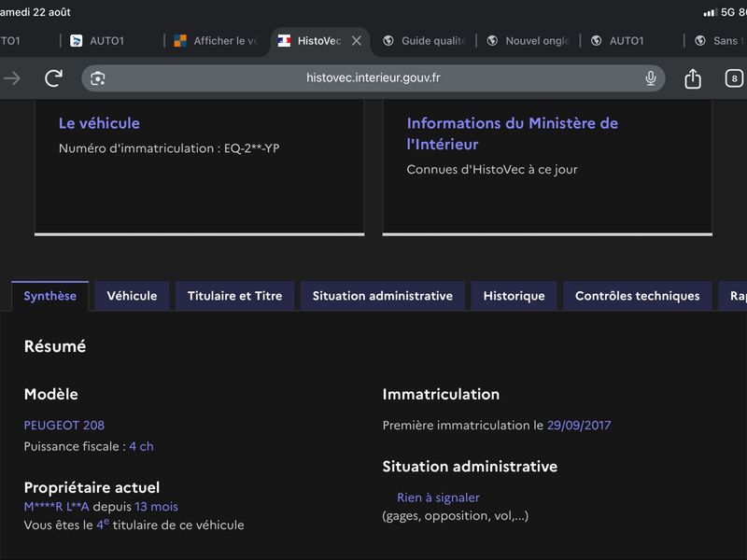747x560 pixels.
Task: Click the histovec.interieur.gouv.fr address field
Action: tap(373, 78)
